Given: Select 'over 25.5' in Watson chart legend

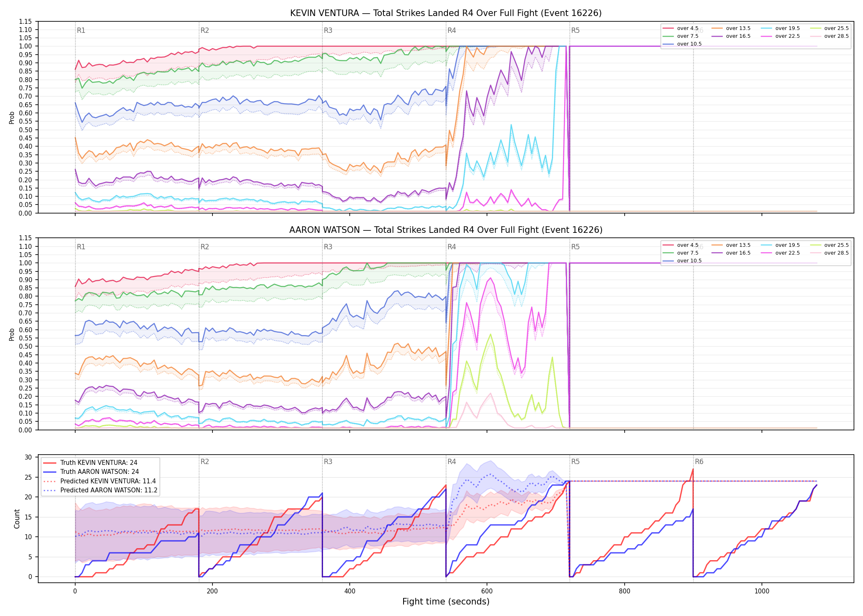Looking at the screenshot, I should tap(836, 245).
